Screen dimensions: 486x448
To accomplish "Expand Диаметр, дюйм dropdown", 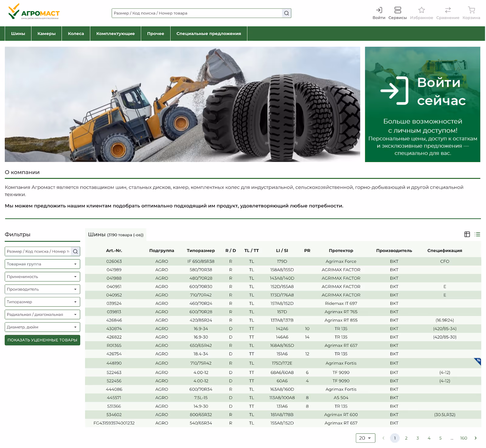I will pos(42,327).
